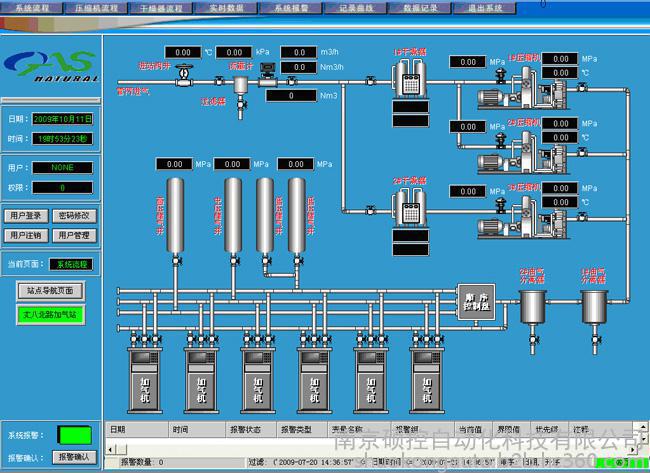Click the Nm3 totalizer readout
This screenshot has width=650, height=473.
[x=291, y=96]
